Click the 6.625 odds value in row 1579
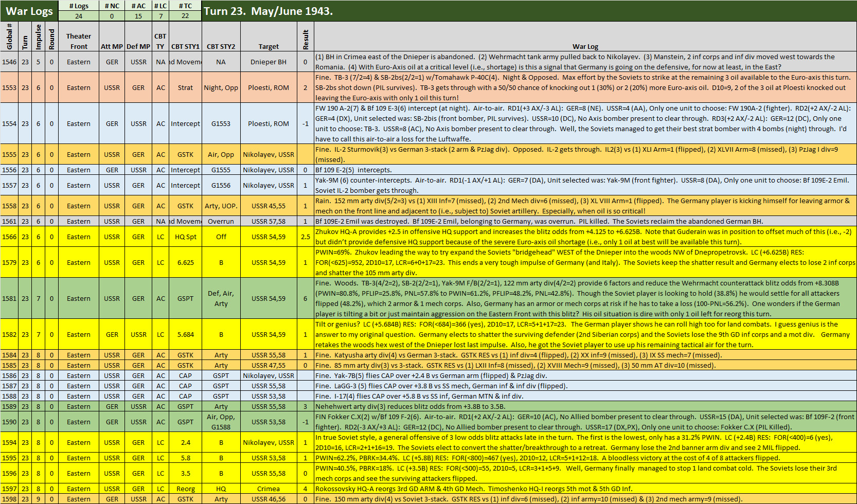The width and height of the screenshot is (857, 504). tap(185, 262)
